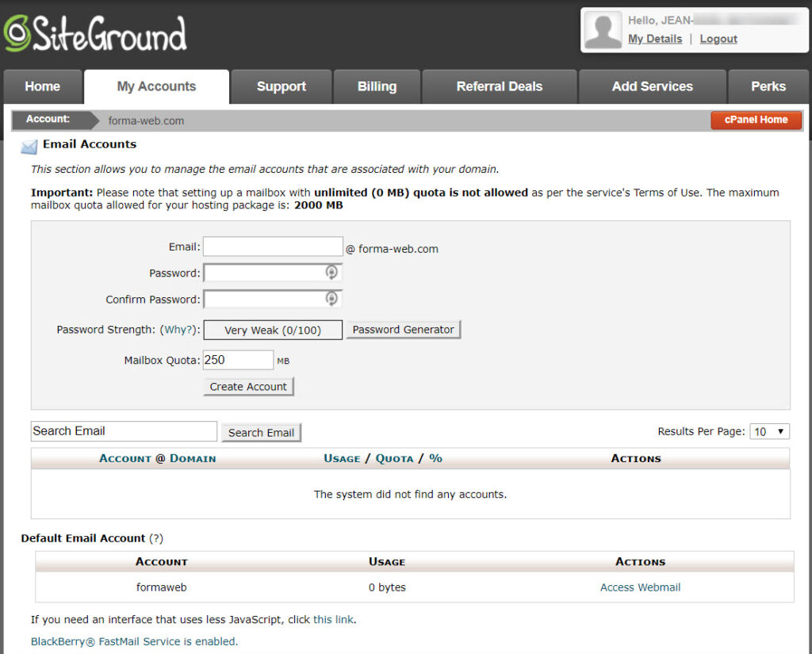Click the 'formaweb' account name
The width and height of the screenshot is (812, 654).
pyautogui.click(x=162, y=587)
